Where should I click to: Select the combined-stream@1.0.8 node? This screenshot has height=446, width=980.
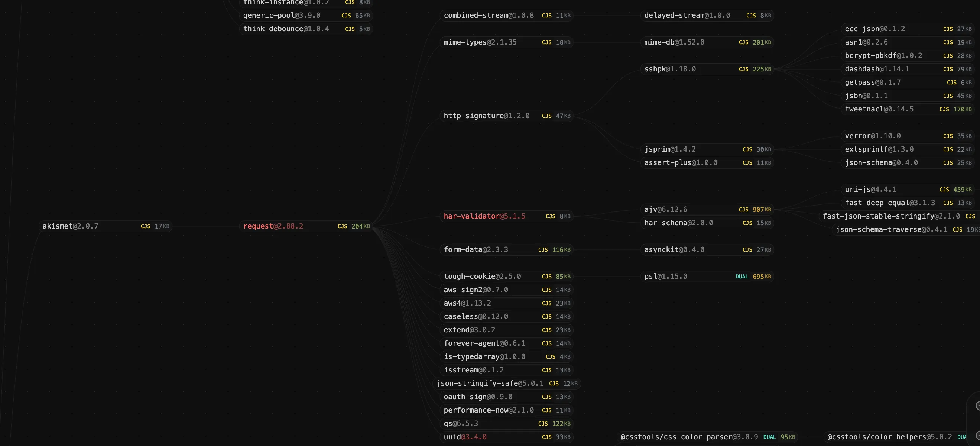coord(489,16)
